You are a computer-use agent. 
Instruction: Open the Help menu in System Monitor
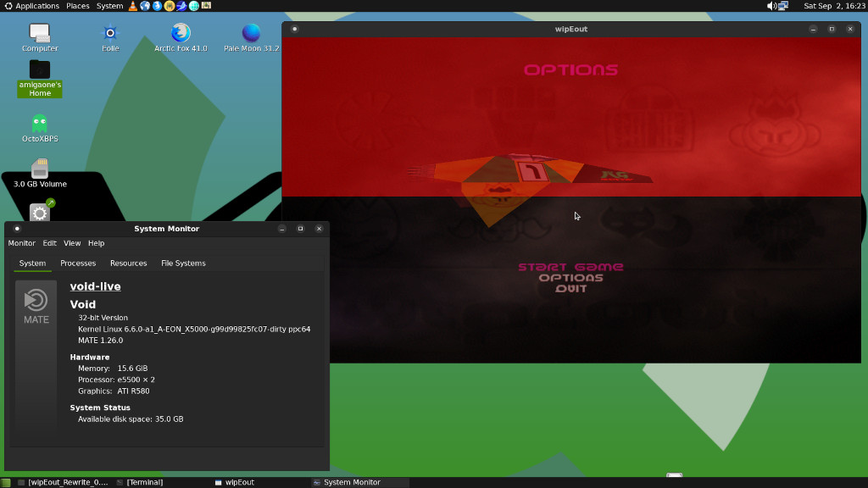tap(97, 243)
